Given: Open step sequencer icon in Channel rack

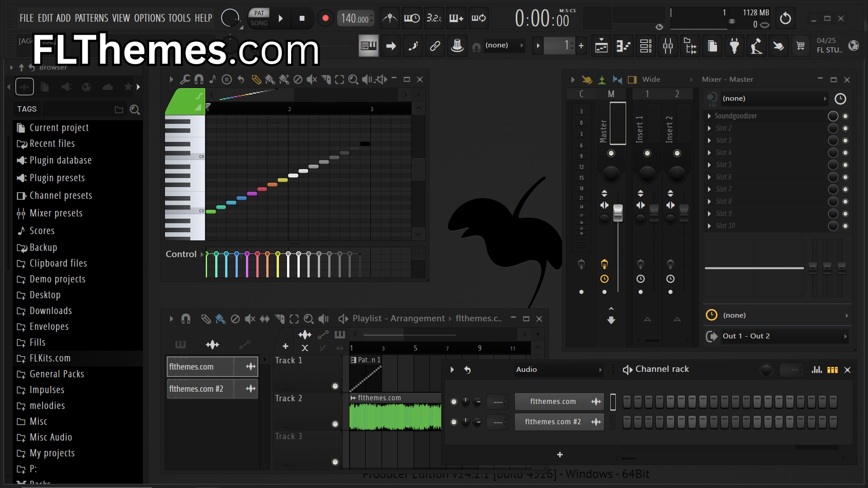Looking at the screenshot, I should (x=832, y=370).
